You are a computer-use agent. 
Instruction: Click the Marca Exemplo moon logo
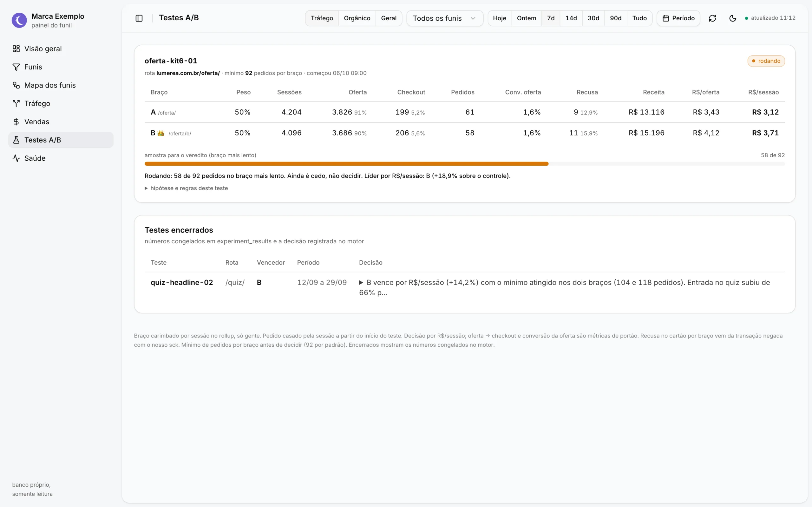[x=19, y=21]
